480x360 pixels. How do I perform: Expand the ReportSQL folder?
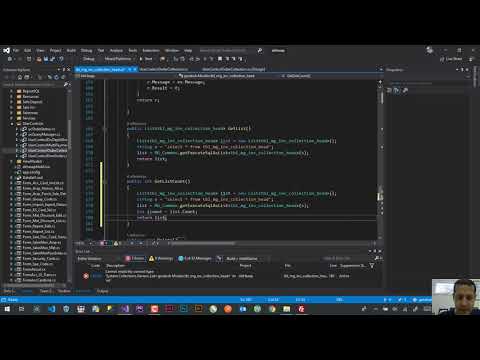(x=11, y=91)
